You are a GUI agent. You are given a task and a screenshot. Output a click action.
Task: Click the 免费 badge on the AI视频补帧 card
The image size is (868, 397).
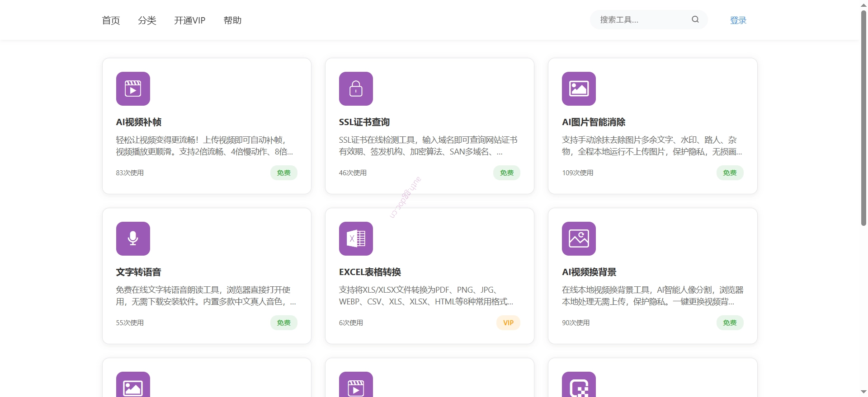[284, 173]
